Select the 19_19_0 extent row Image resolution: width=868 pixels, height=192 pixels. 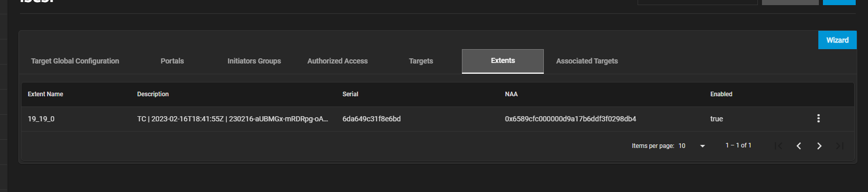click(437, 119)
